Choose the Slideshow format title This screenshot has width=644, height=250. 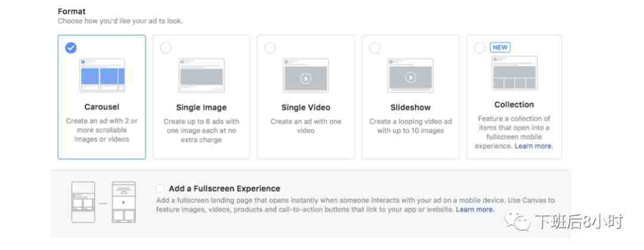click(x=410, y=107)
